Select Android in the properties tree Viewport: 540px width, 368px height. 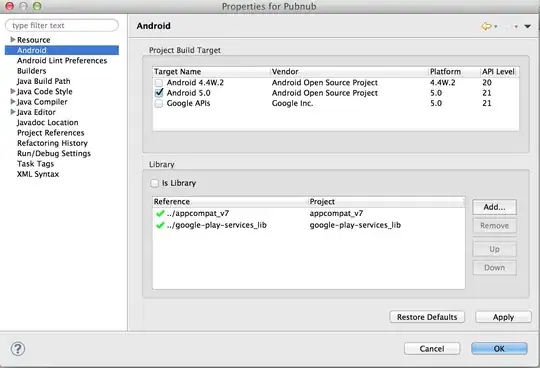click(62, 50)
